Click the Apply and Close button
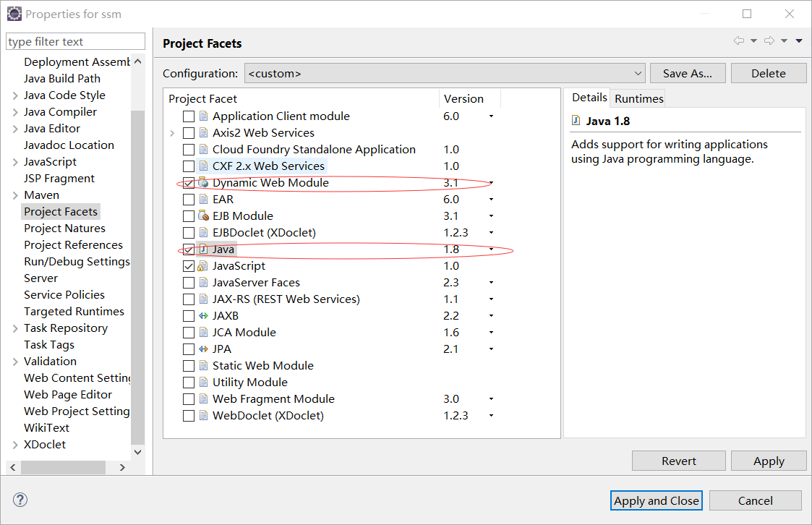 pos(656,500)
